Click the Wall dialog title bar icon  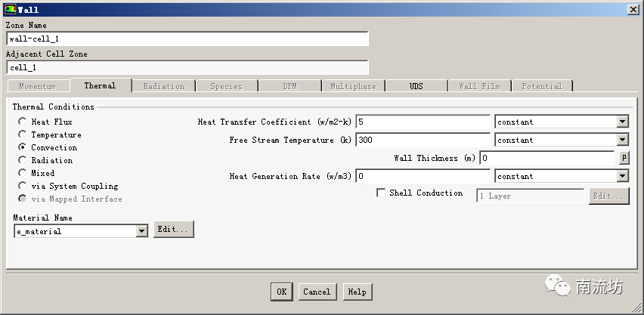(10, 9)
